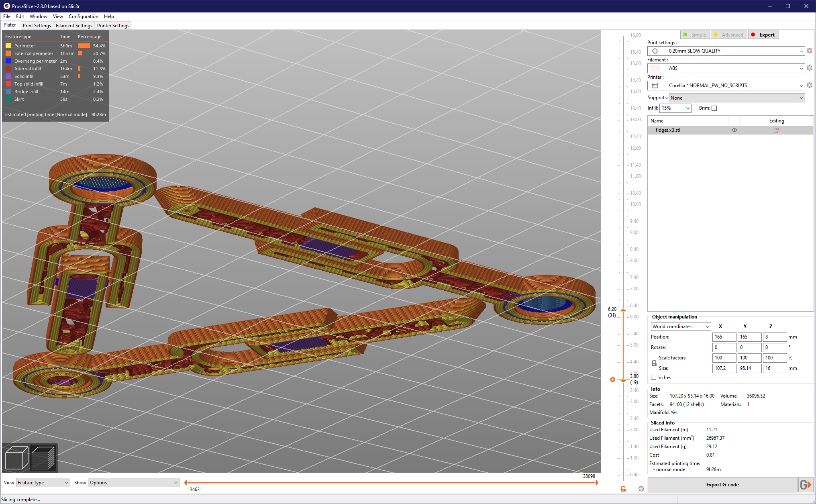Switch to the Plater tab
Viewport: 816px width, 504px height.
point(10,25)
